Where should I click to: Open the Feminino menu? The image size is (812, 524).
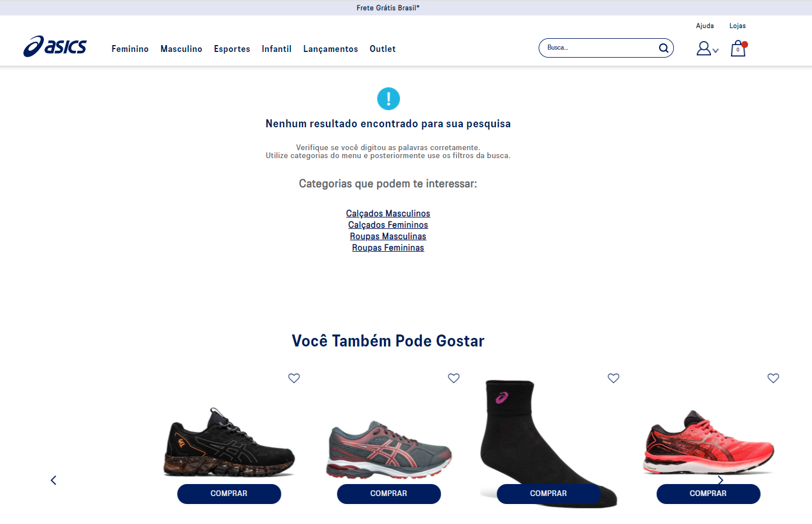coord(130,49)
